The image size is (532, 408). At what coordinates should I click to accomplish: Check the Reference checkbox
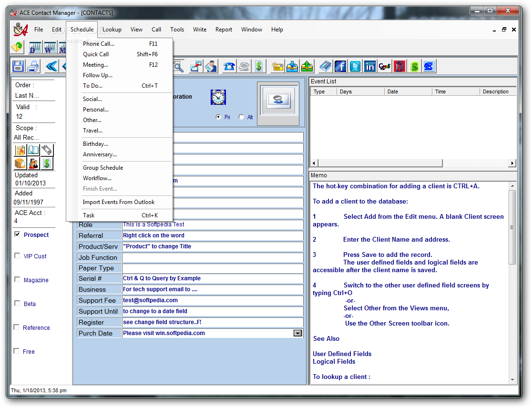pos(16,327)
